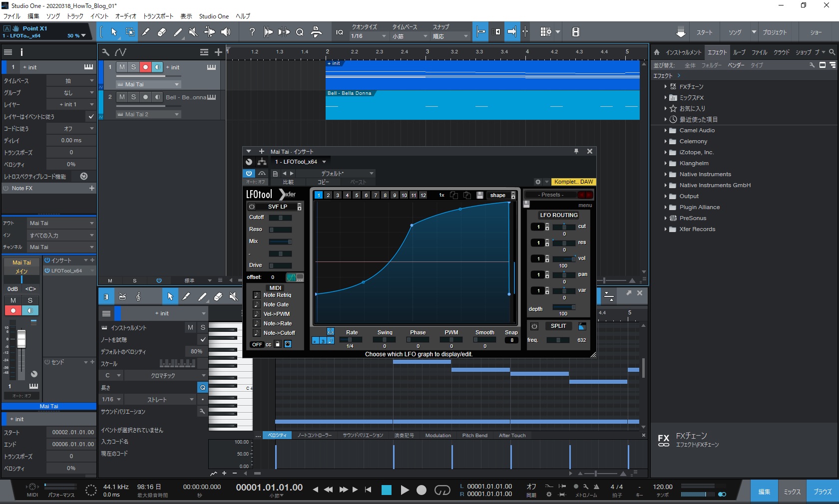This screenshot has height=504, width=839.
Task: Solo track 2 Bell
Action: point(133,97)
